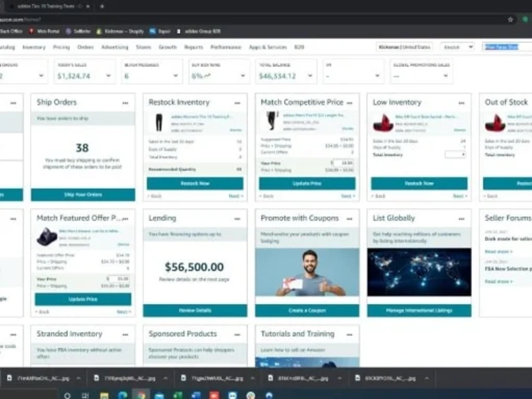Go to Next item in Low Inventory card

pos(460,196)
